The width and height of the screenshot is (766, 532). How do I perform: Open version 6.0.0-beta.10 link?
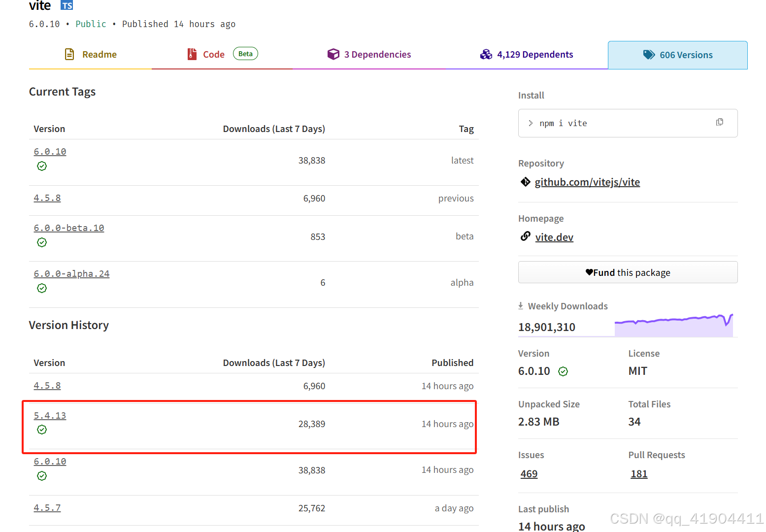tap(69, 228)
